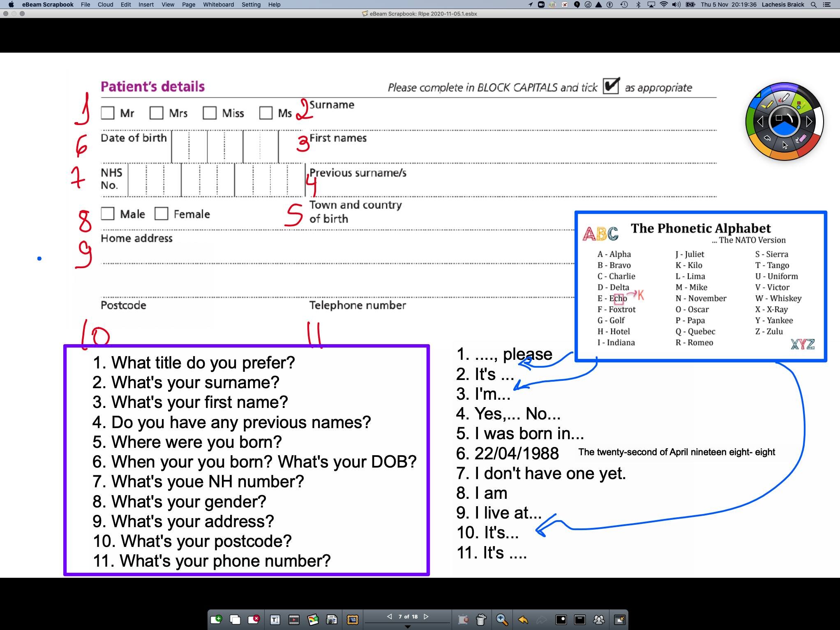Click the phonetic alphabet chart image

[x=701, y=286]
